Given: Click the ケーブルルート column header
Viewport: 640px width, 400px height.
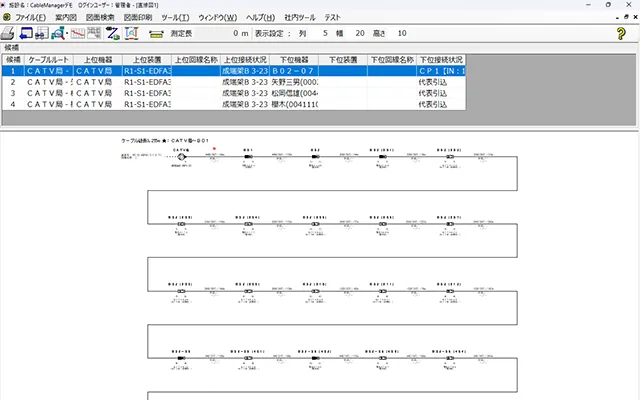Looking at the screenshot, I should click(x=49, y=60).
